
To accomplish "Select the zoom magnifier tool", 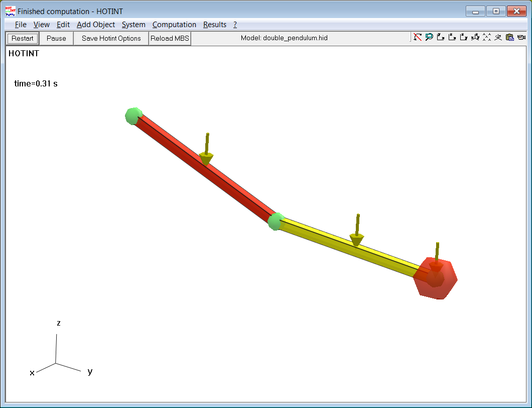I will [x=429, y=37].
